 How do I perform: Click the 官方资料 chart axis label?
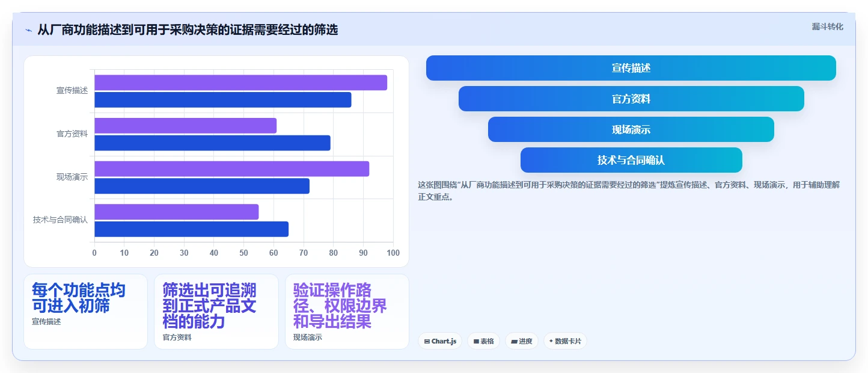pyautogui.click(x=72, y=134)
